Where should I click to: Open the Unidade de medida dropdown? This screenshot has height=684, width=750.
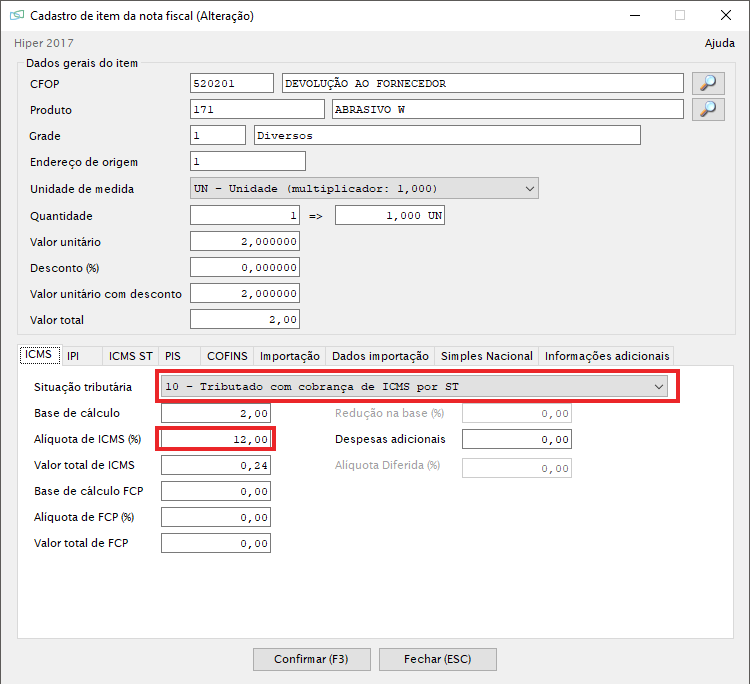pos(364,188)
